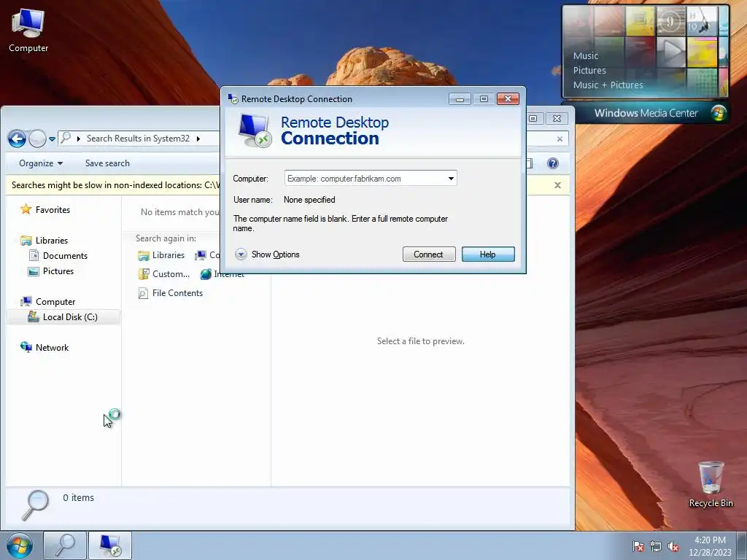Expand Show Options in Remote Desktop
The image size is (747, 560).
click(x=267, y=254)
